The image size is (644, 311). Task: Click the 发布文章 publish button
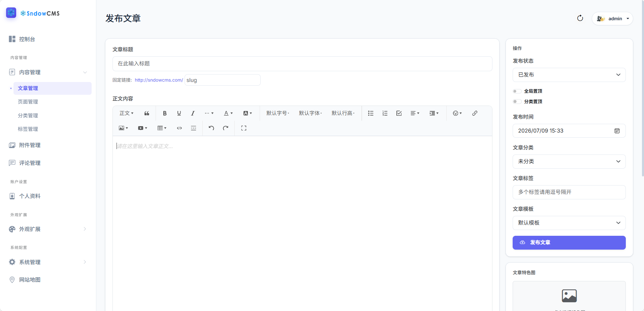pyautogui.click(x=569, y=243)
